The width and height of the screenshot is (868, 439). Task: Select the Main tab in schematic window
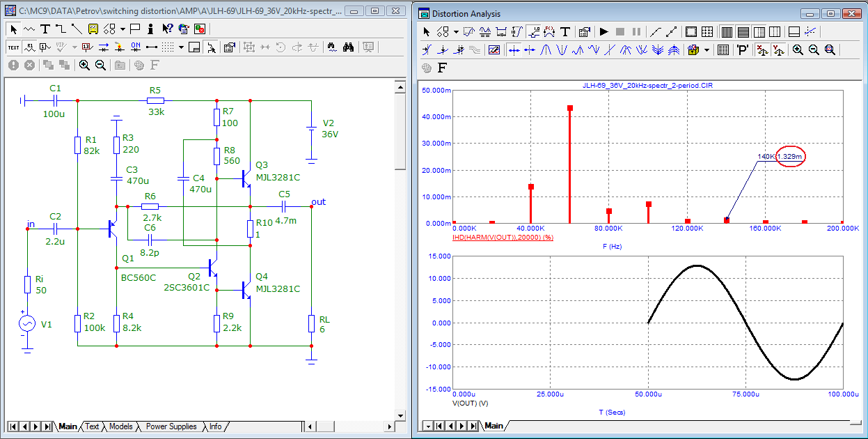(x=68, y=426)
